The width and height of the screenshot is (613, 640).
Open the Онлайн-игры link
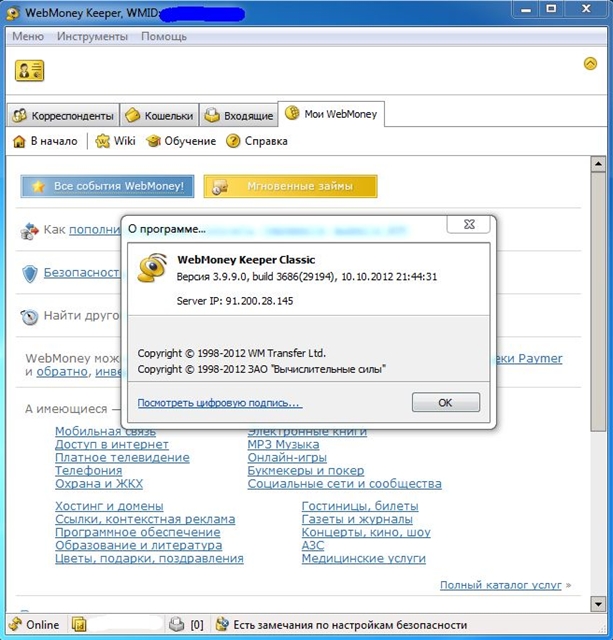click(287, 458)
